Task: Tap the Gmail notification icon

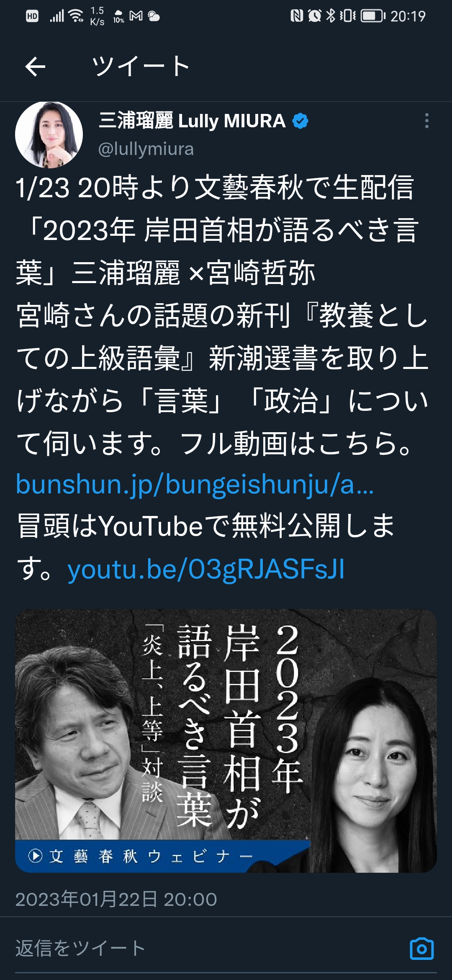Action: pos(136,16)
